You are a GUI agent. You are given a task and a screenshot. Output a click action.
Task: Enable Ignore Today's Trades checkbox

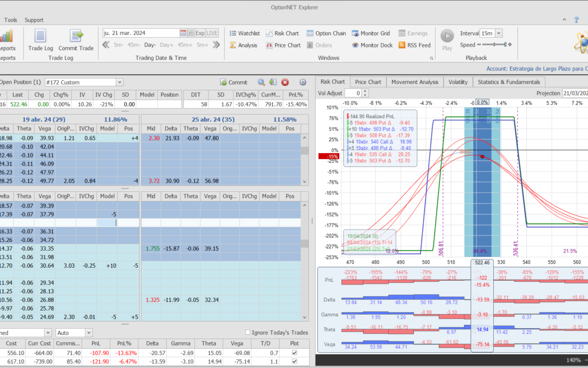click(248, 333)
